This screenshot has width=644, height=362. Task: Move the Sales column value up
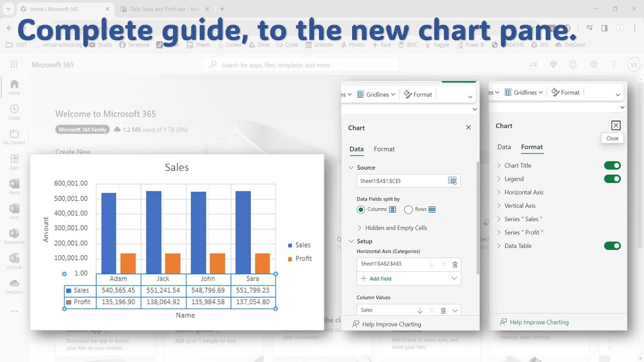[431, 311]
